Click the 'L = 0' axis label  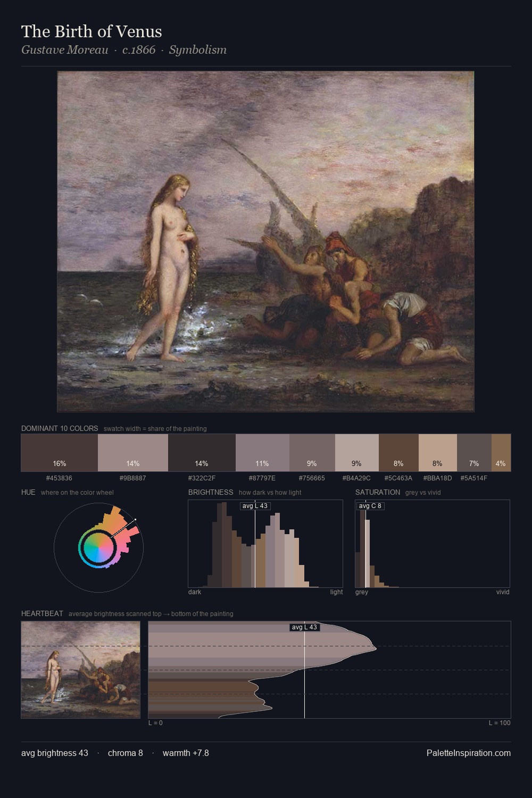[x=155, y=723]
